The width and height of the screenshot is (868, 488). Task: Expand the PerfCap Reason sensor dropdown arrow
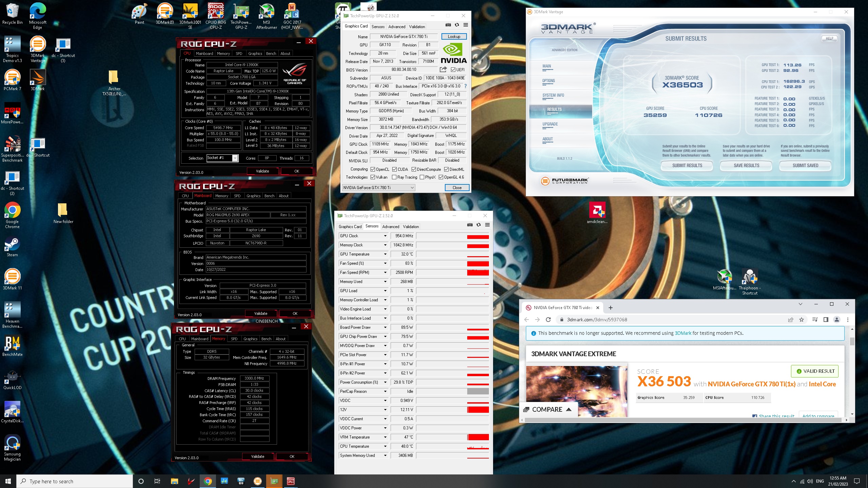(x=385, y=391)
